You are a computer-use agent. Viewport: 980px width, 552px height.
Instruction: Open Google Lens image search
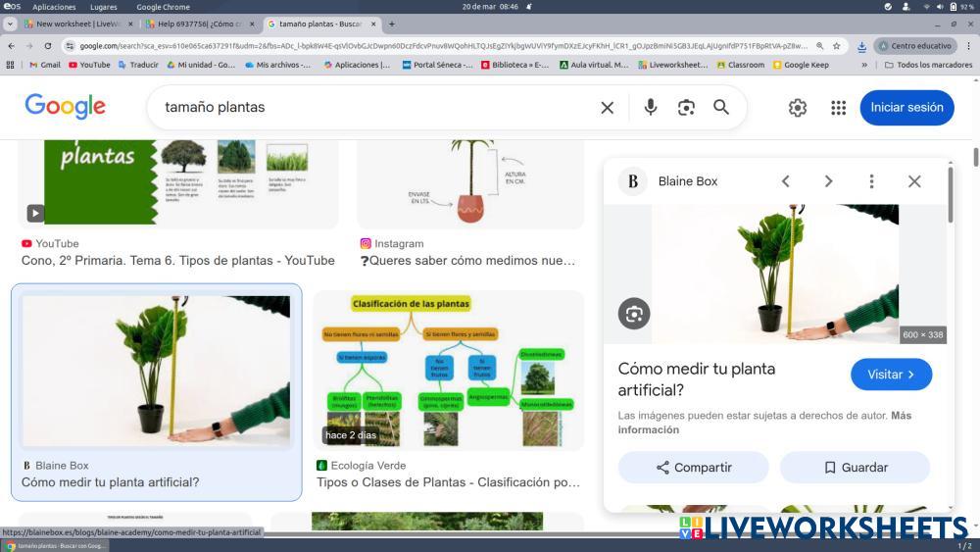point(686,108)
